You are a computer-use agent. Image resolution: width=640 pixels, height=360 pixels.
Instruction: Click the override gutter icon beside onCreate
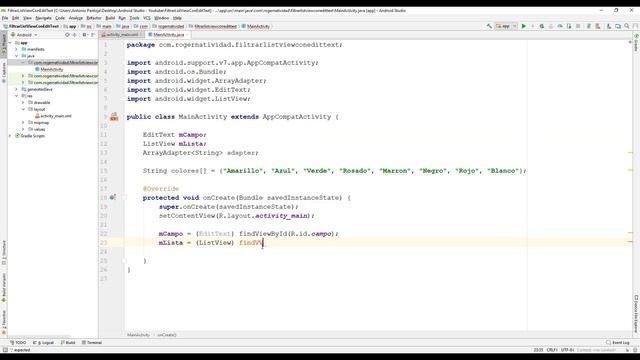point(113,198)
